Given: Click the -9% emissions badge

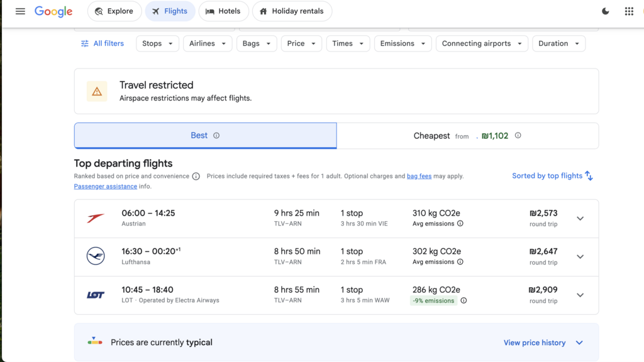Looking at the screenshot, I should (434, 300).
